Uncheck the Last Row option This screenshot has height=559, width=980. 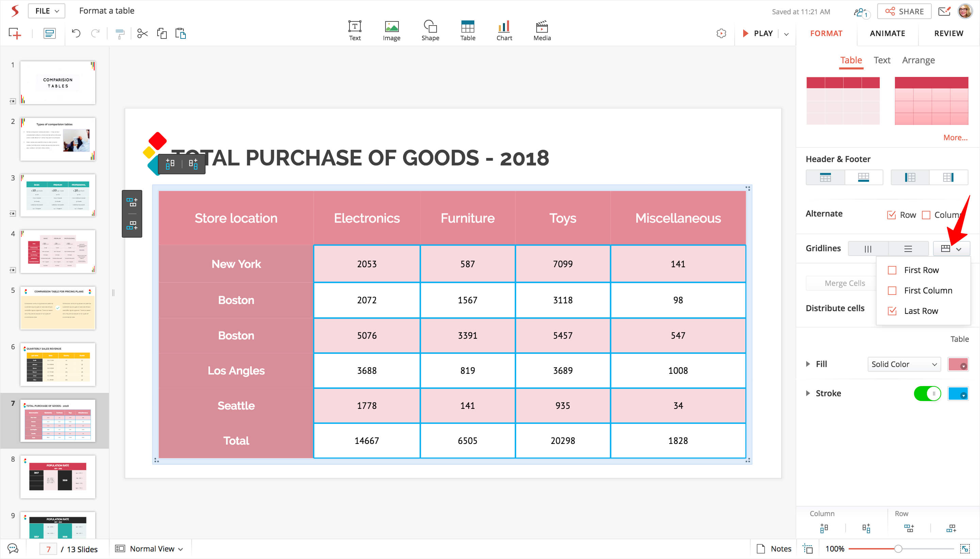892,311
